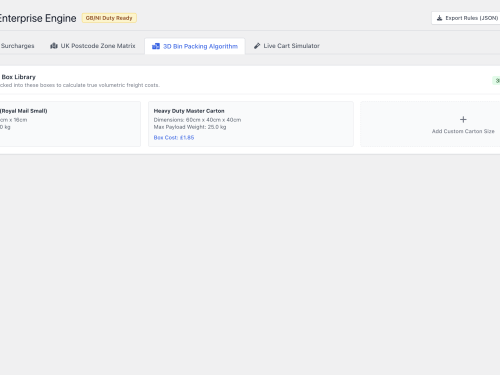Click Max Payload Weight: 25.0 kg
500x375 pixels.
tap(190, 127)
